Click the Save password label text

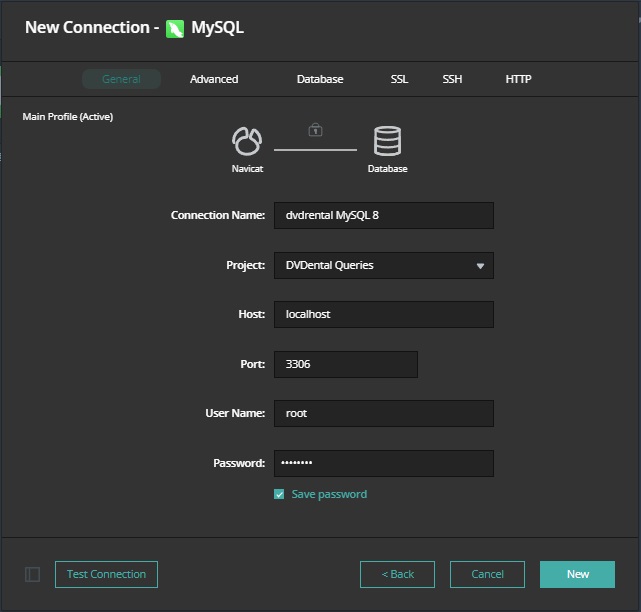[329, 494]
